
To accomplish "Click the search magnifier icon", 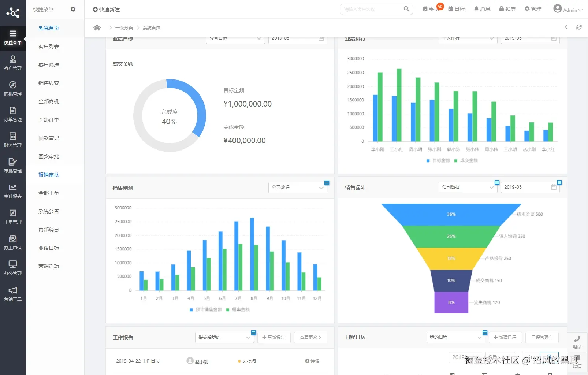I will [406, 9].
